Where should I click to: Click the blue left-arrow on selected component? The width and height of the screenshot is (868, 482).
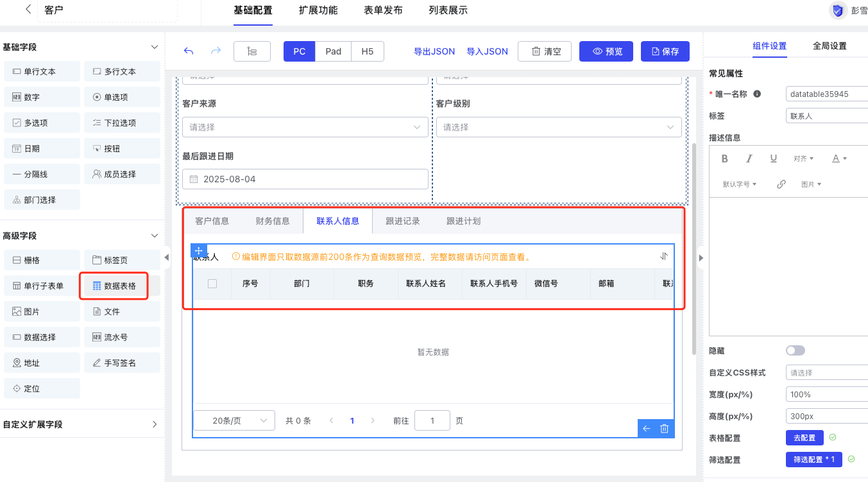(647, 429)
